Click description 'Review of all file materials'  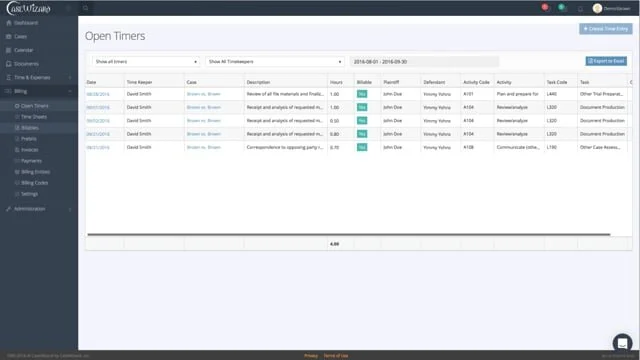(x=285, y=94)
